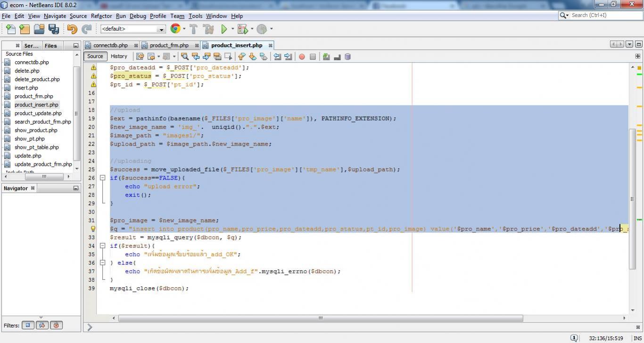
Task: Click the Find Next Occurrence icon
Action: tap(206, 57)
